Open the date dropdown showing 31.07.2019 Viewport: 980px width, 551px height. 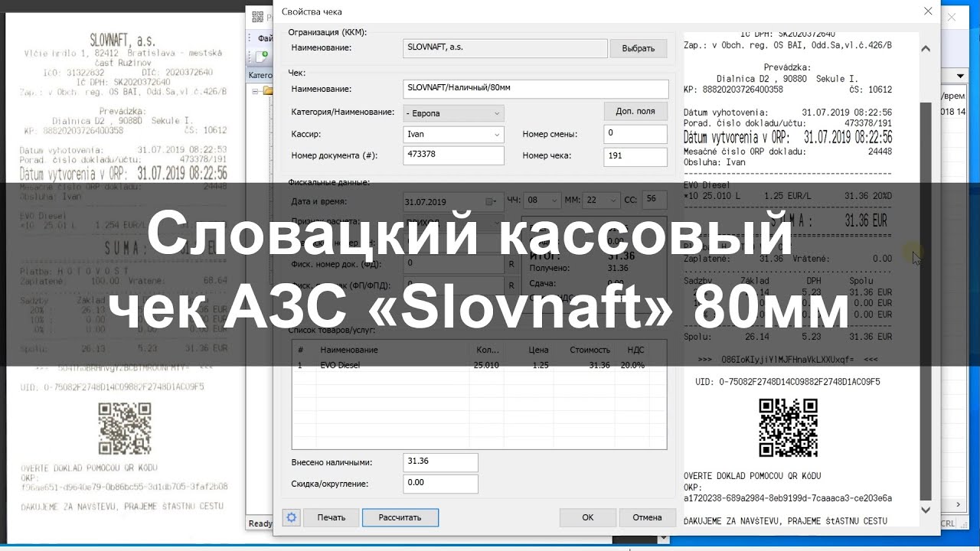tap(453, 201)
